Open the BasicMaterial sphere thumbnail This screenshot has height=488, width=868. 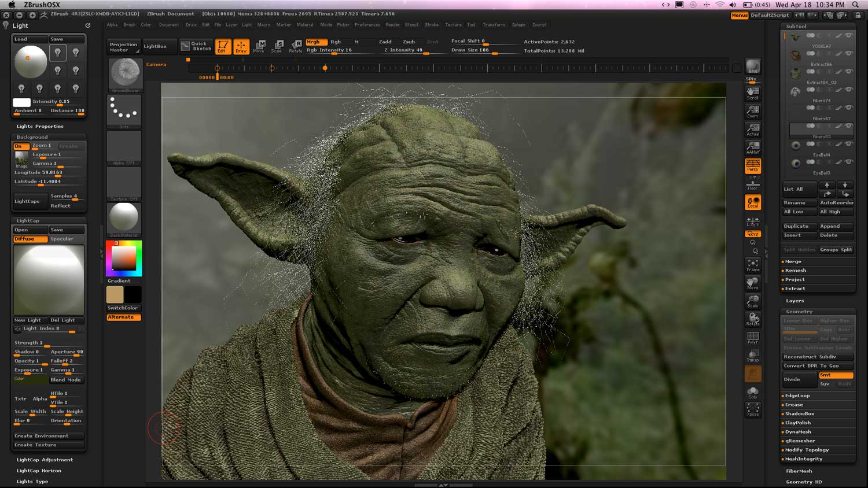(124, 219)
